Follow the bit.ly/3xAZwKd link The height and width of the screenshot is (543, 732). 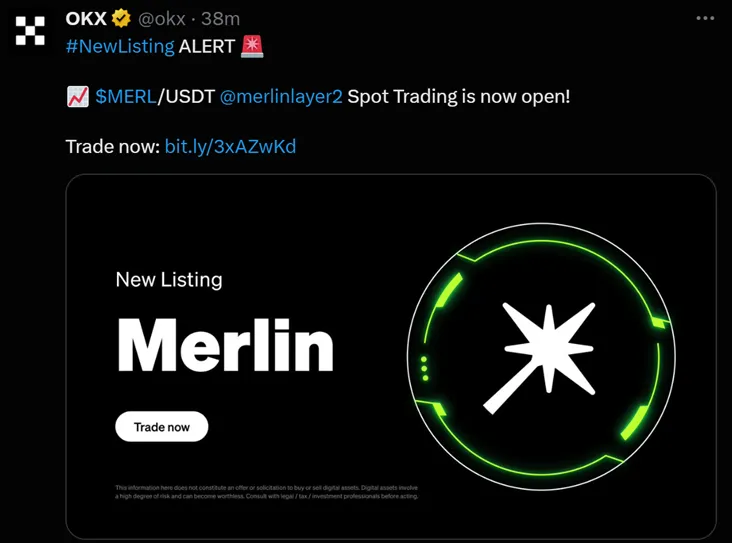coord(231,147)
